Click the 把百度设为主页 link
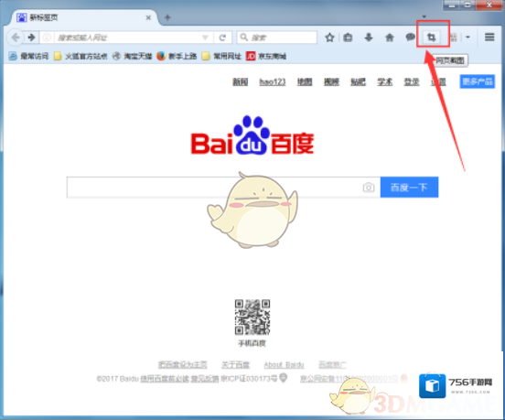Viewport: 505px width, 420px height. pyautogui.click(x=183, y=364)
